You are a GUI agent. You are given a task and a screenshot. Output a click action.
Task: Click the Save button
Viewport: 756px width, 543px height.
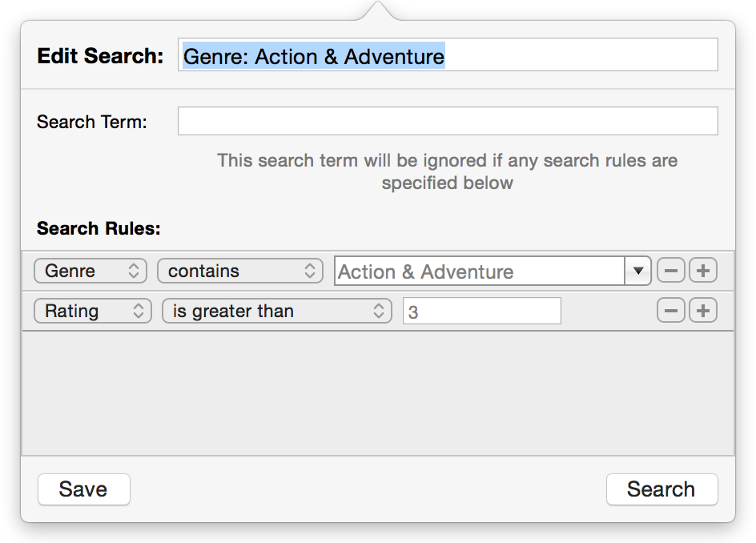83,489
